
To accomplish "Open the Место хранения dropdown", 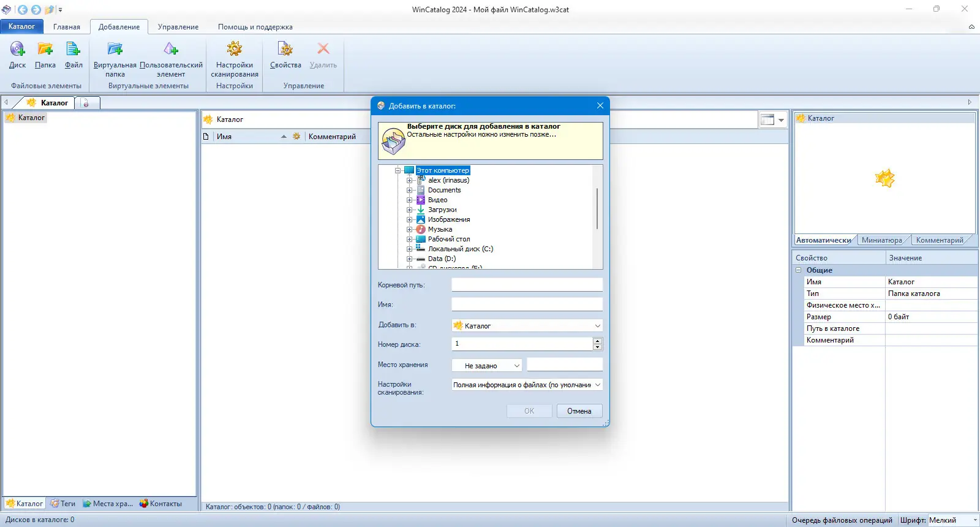I will click(x=516, y=366).
